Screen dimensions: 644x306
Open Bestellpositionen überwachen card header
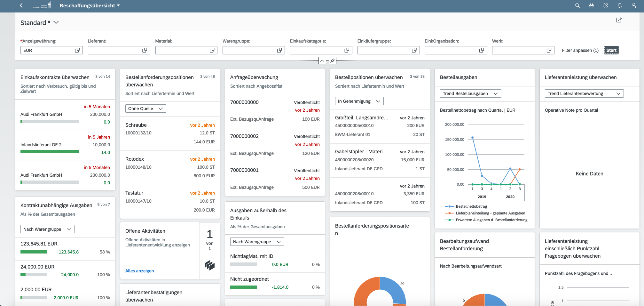tap(380, 81)
